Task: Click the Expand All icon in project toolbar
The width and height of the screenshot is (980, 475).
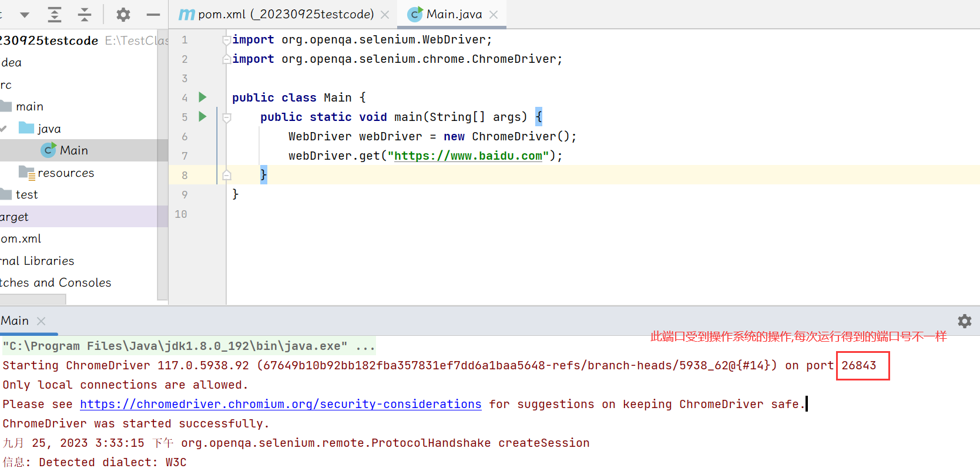Action: 54,14
